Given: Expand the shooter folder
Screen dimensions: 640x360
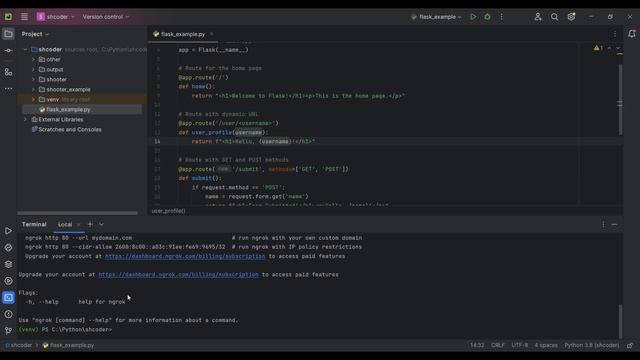Looking at the screenshot, I should tap(33, 80).
